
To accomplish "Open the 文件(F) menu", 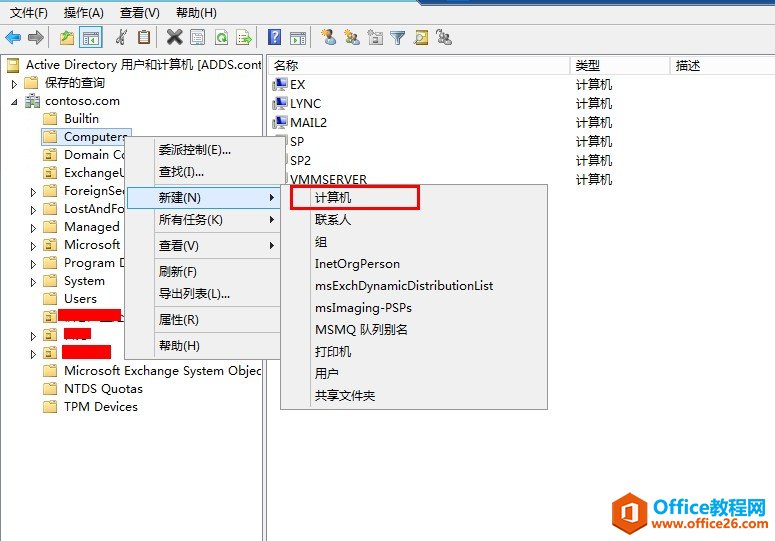I will (29, 13).
